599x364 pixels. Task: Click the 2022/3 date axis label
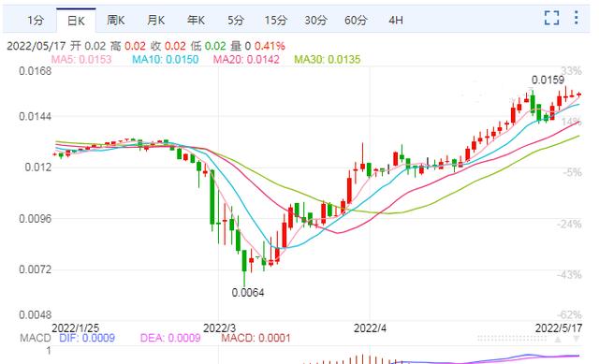219,328
